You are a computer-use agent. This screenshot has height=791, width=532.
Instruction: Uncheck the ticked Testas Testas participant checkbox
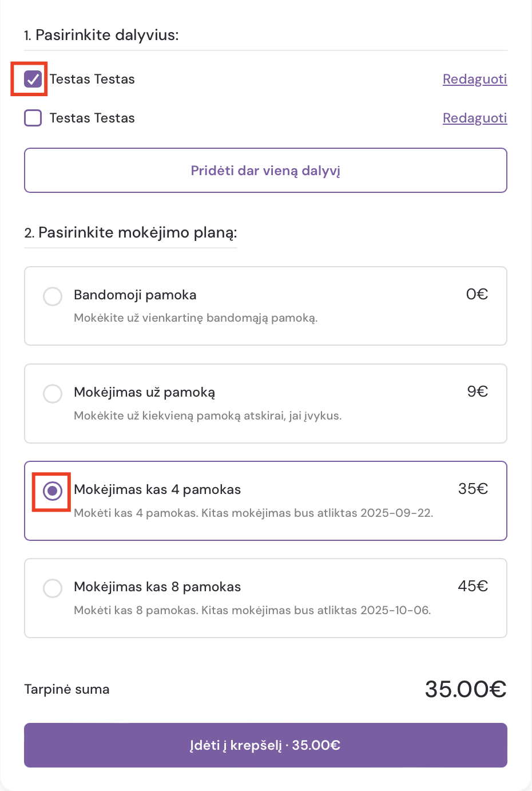[x=33, y=79]
